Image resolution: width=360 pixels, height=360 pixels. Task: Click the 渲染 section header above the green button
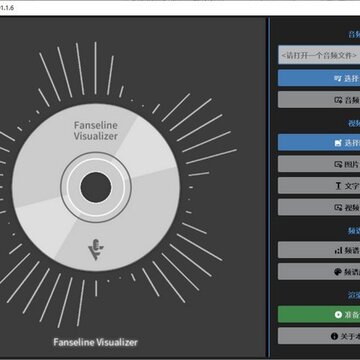click(x=354, y=295)
